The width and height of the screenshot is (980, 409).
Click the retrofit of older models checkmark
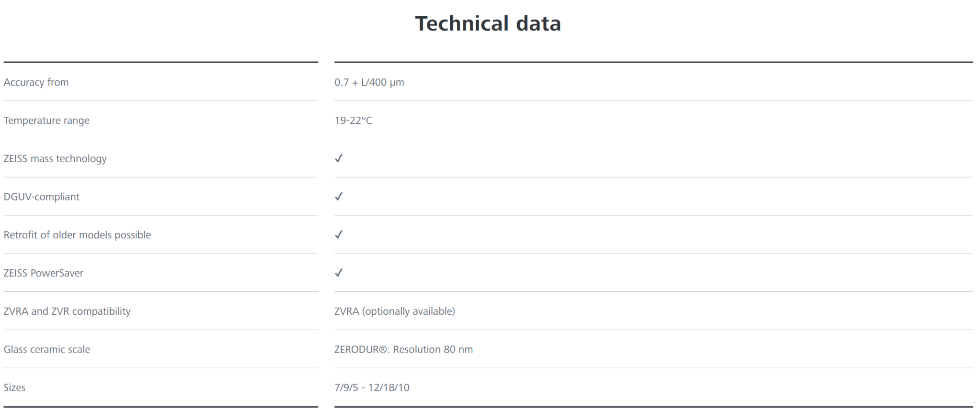(339, 235)
